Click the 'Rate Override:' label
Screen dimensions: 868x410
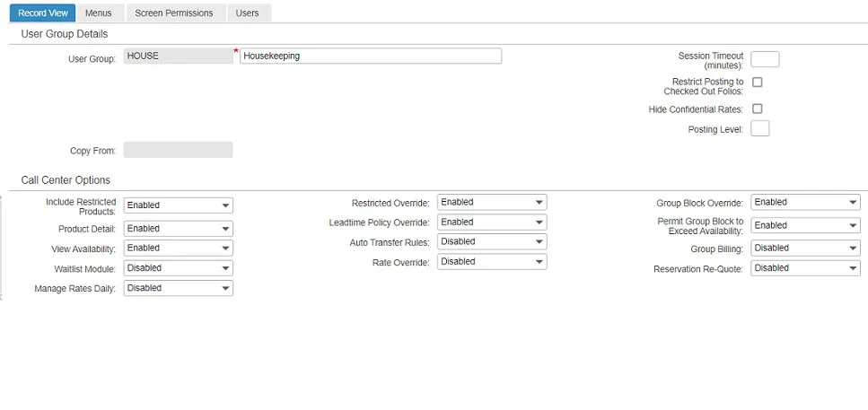(x=400, y=262)
